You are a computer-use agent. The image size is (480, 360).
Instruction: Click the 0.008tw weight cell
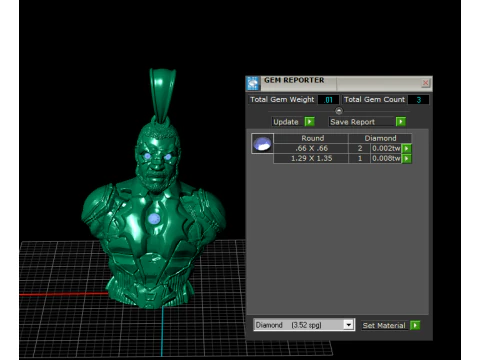tap(386, 158)
